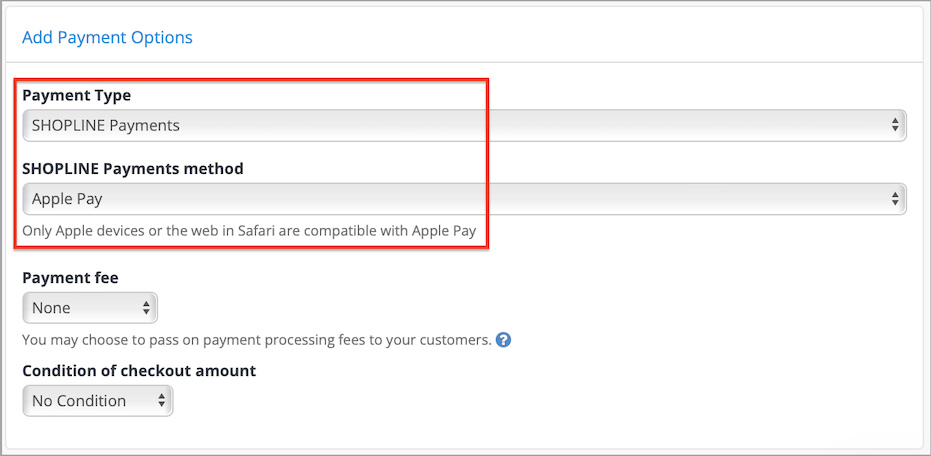Click the payment processing fees hint text

point(257,340)
